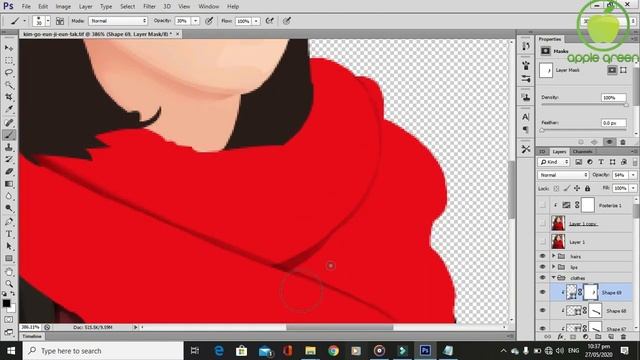Select the Quick Selection tool
640x360 pixels.
click(x=9, y=85)
